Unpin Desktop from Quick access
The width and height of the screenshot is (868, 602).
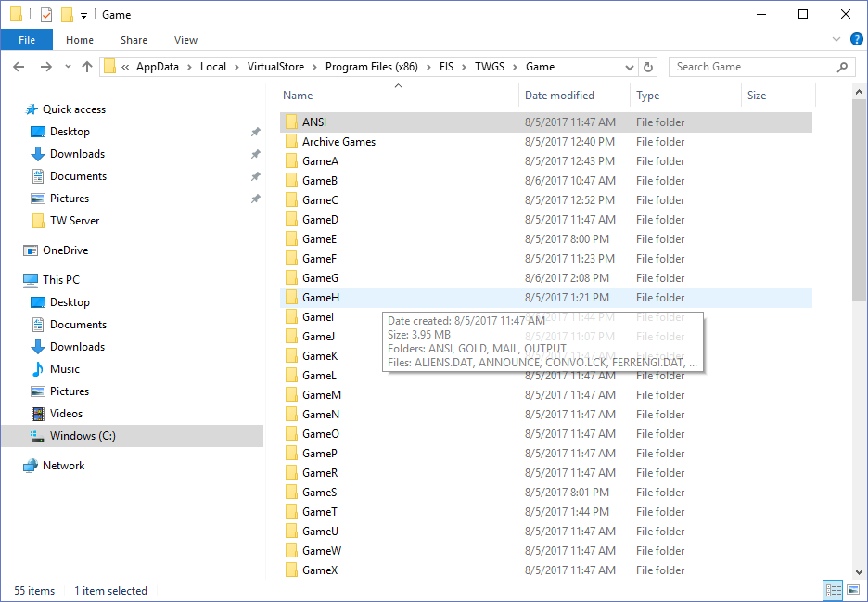pyautogui.click(x=255, y=132)
